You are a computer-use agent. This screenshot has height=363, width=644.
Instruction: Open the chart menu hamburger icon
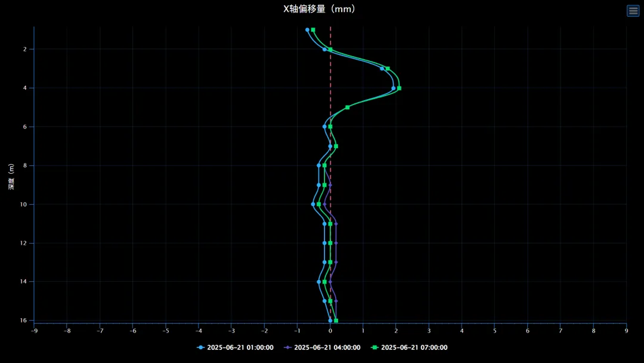pyautogui.click(x=633, y=11)
